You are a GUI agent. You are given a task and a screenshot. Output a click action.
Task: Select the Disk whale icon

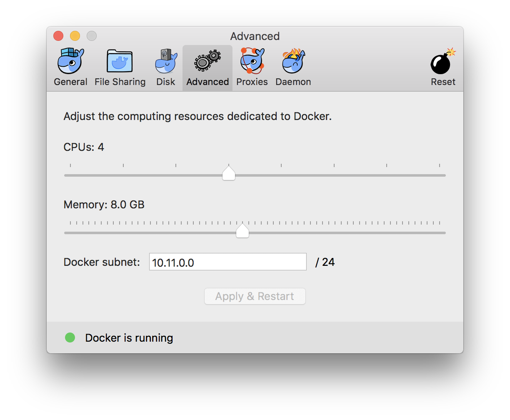[x=166, y=61]
